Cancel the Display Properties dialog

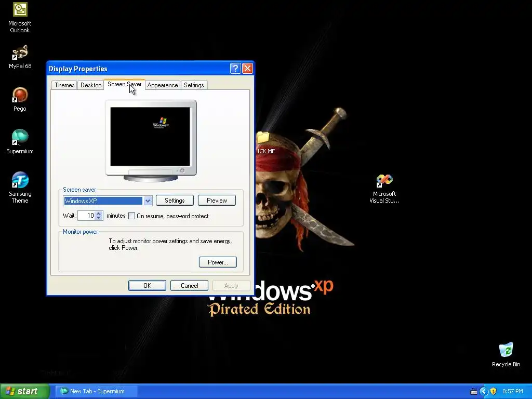189,286
